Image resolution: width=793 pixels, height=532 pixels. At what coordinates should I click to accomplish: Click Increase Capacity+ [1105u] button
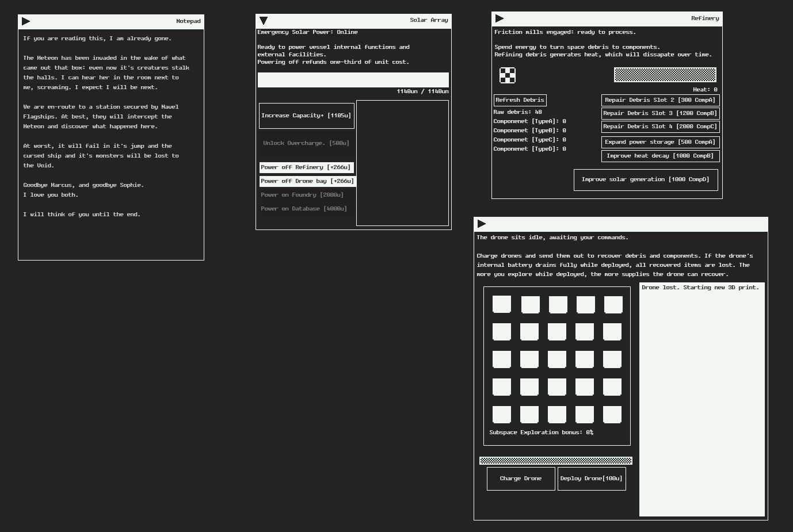click(306, 116)
